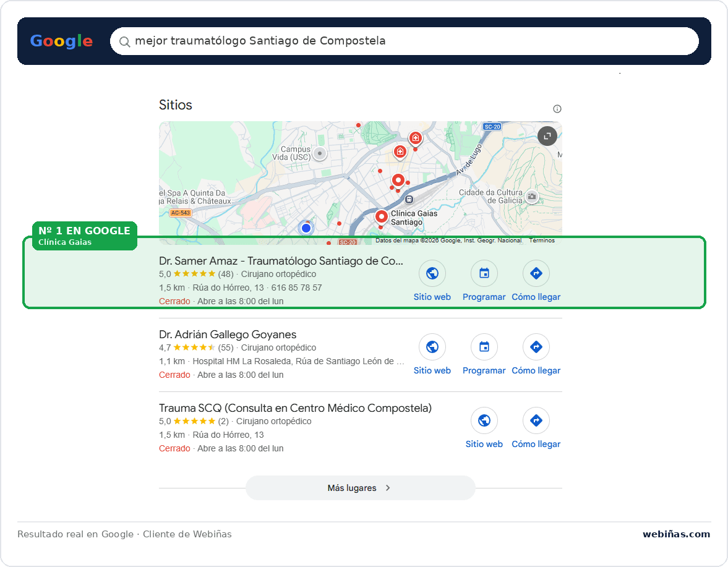728x567 pixels.
Task: Click the Sitio web label under Dr. Samer Amaz
Action: 432,297
